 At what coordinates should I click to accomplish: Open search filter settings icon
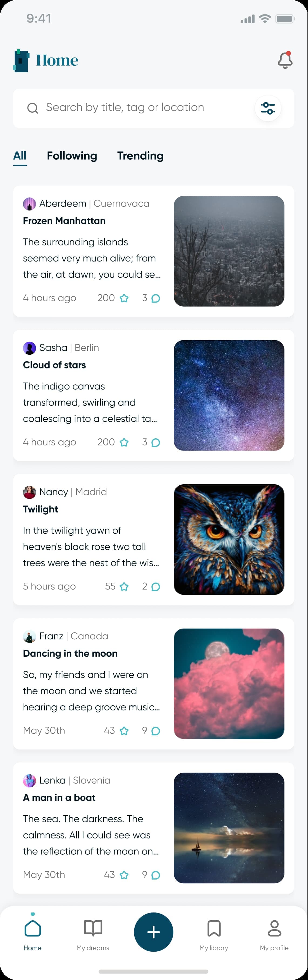click(x=268, y=108)
